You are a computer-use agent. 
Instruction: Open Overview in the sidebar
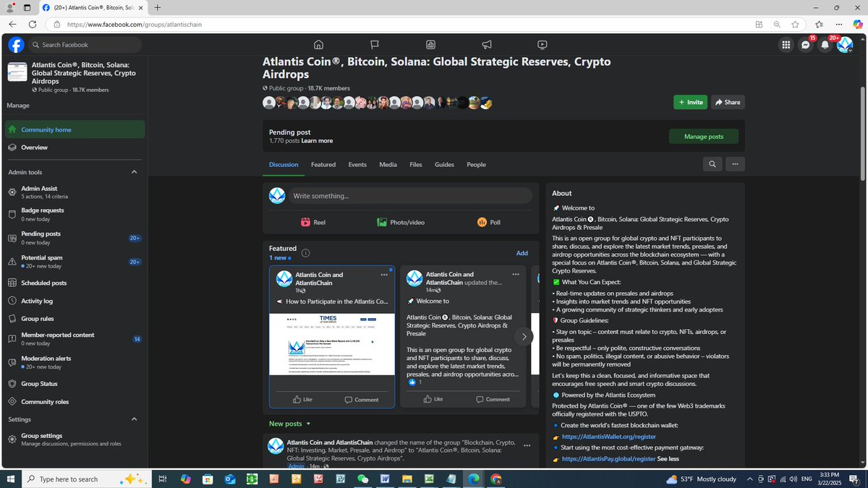(x=75, y=147)
